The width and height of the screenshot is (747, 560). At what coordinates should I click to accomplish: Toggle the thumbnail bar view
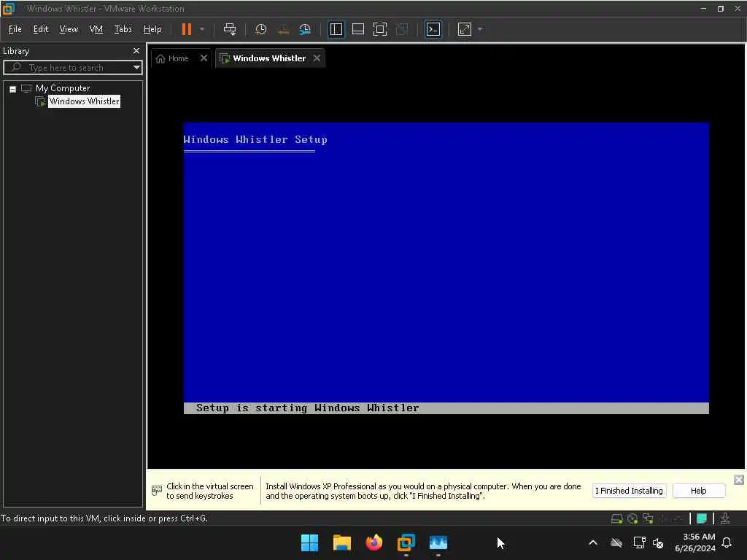pos(357,29)
